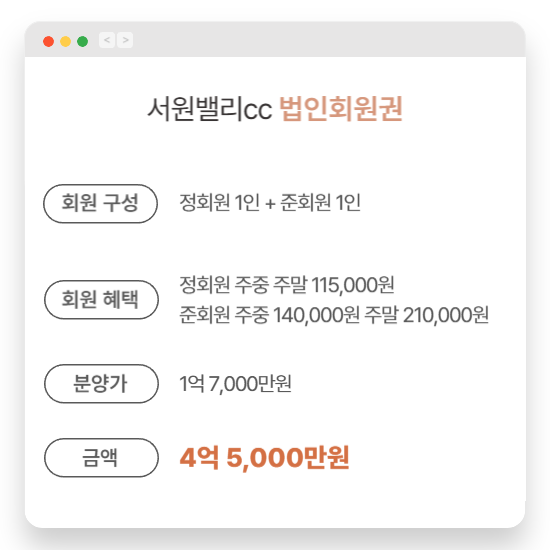The width and height of the screenshot is (550, 550).
Task: Click the 주말 210,000원 price
Action: click(427, 315)
